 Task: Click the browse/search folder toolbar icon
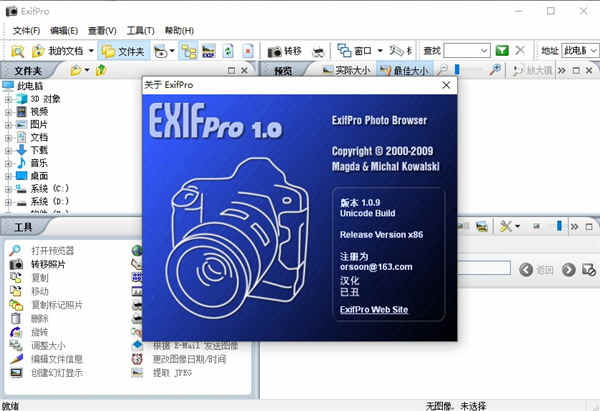pos(17,51)
